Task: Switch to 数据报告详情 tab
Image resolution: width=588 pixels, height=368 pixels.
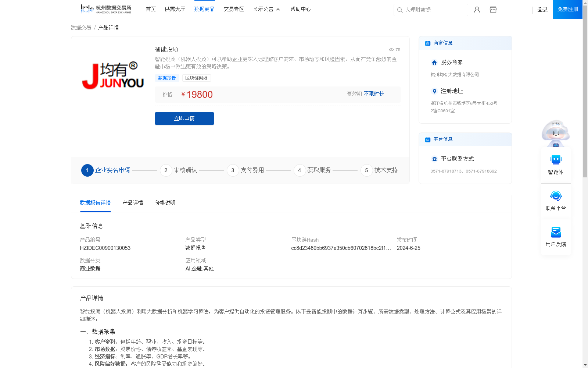Action: (x=95, y=203)
